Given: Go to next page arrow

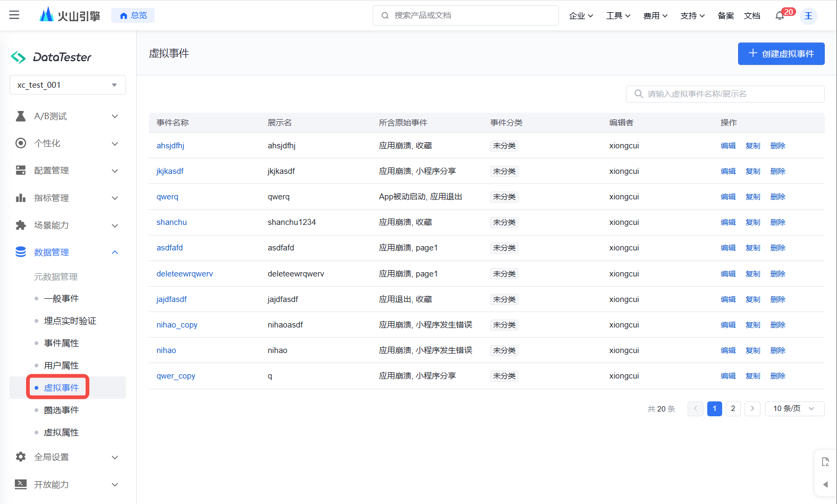Looking at the screenshot, I should (752, 408).
